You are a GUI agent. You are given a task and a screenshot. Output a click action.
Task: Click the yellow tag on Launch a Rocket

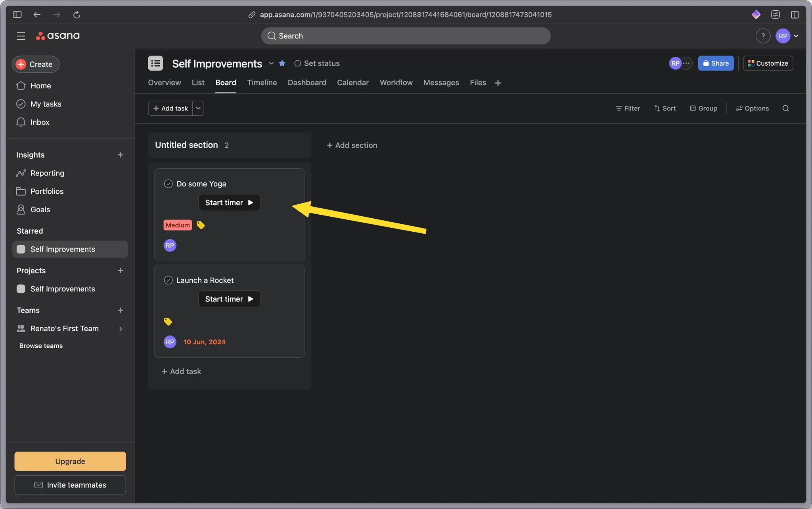[x=168, y=322]
